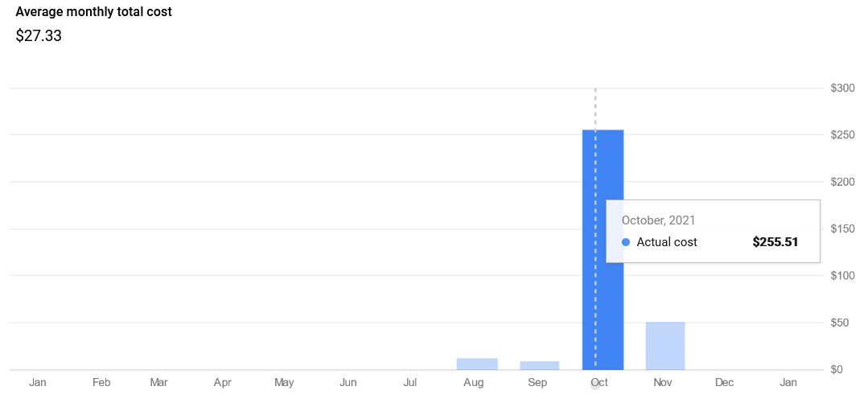
Task: Click the October, 2021 tooltip heading
Action: (x=658, y=220)
